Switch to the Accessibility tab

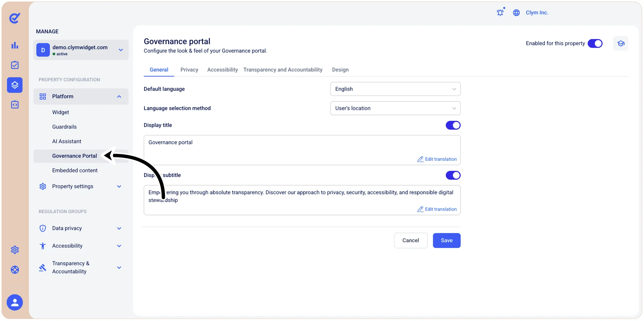(x=222, y=70)
